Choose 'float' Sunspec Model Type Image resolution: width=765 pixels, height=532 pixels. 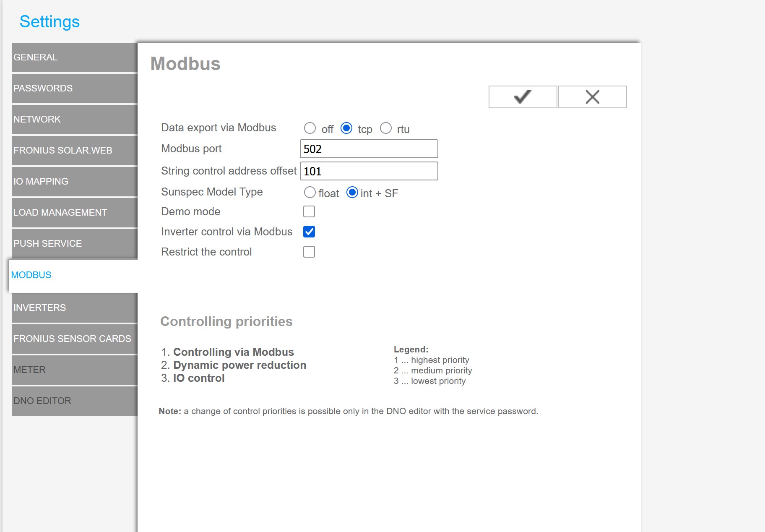click(x=310, y=192)
